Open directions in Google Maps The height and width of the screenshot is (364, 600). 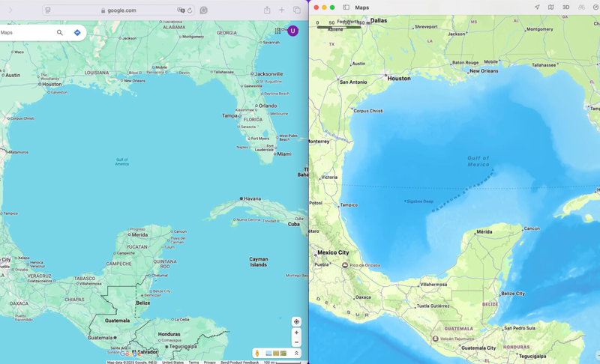[77, 33]
